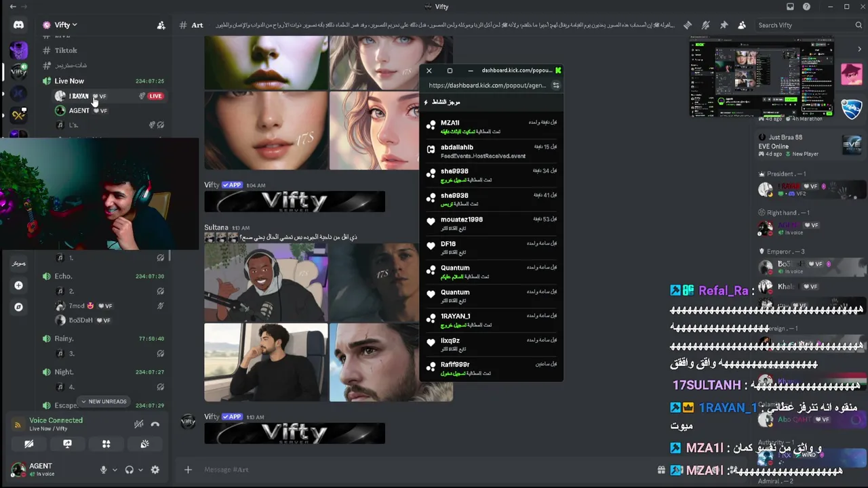Toggle noise suppression in voice panel
Viewport: 868px width, 488px height.
pyautogui.click(x=138, y=424)
